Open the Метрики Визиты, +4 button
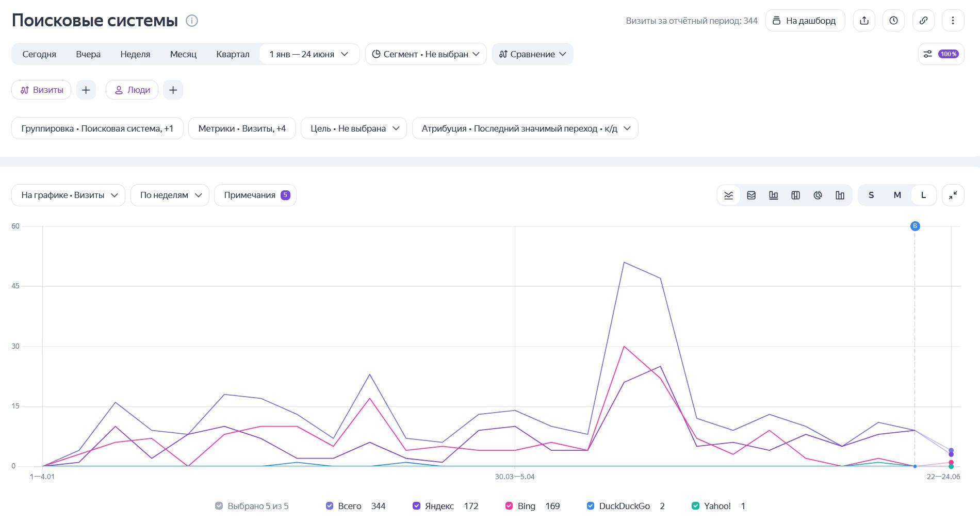This screenshot has height=523, width=980. point(242,128)
